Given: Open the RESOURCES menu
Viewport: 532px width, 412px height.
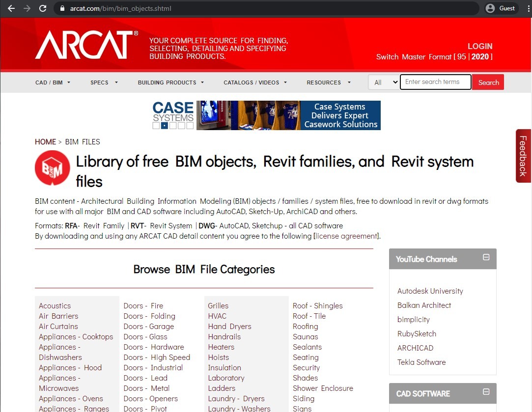Looking at the screenshot, I should pyautogui.click(x=327, y=82).
